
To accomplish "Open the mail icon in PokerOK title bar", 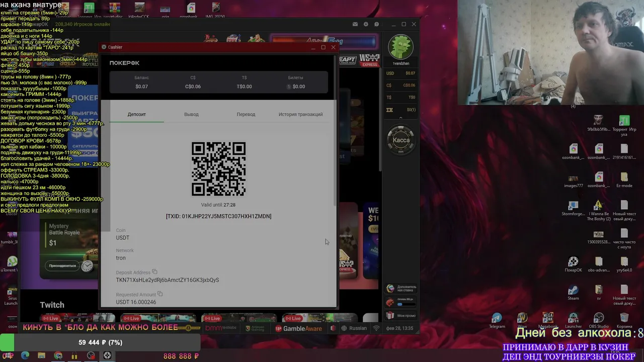I will click(355, 24).
